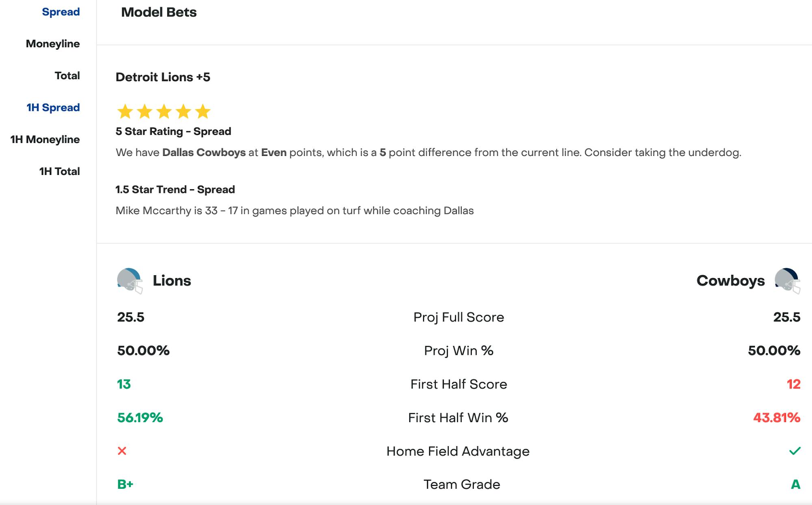Click the red X home field icon
Image resolution: width=812 pixels, height=505 pixels.
[122, 451]
